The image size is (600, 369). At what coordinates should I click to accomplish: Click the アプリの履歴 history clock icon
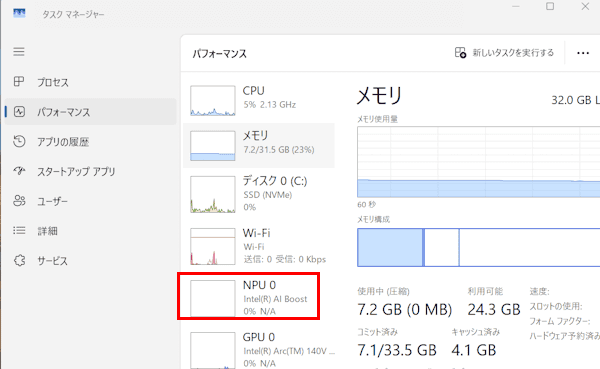[19, 141]
